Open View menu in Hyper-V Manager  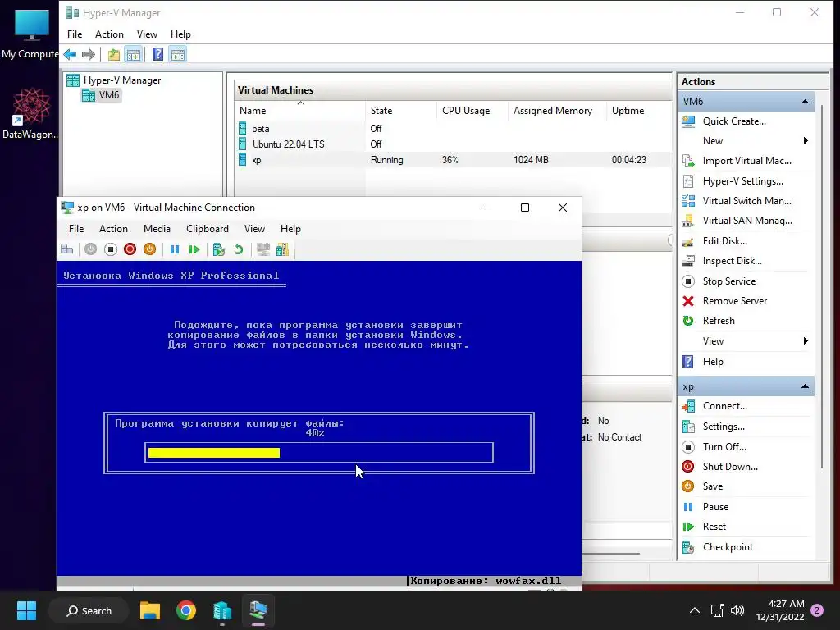[147, 34]
